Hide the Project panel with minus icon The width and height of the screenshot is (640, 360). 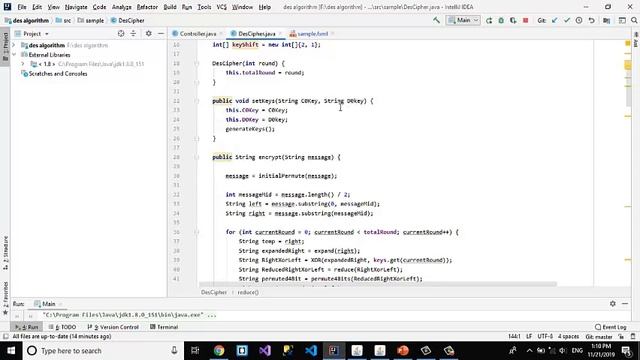tap(161, 33)
